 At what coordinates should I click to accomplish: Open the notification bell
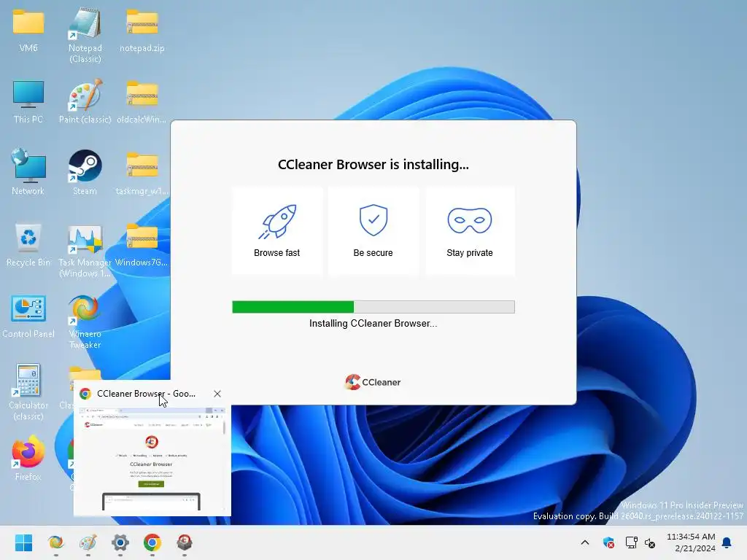click(x=727, y=542)
